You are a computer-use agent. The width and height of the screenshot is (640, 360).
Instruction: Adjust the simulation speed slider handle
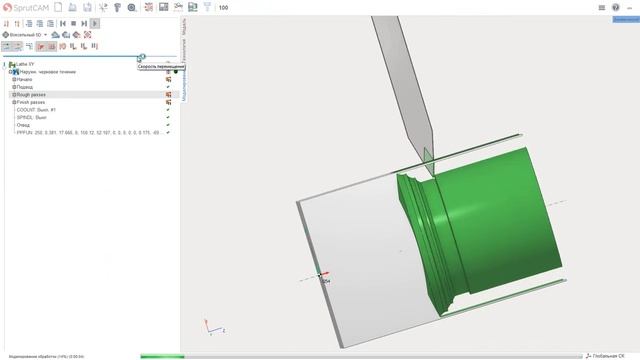click(142, 56)
